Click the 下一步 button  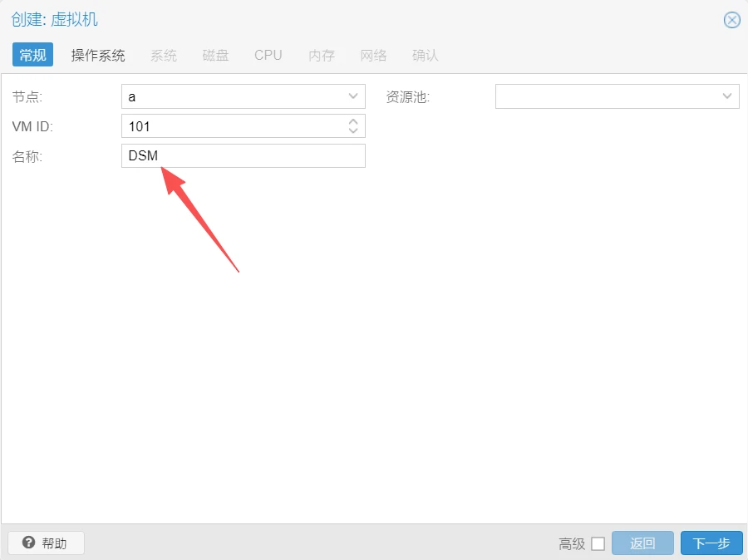(711, 543)
